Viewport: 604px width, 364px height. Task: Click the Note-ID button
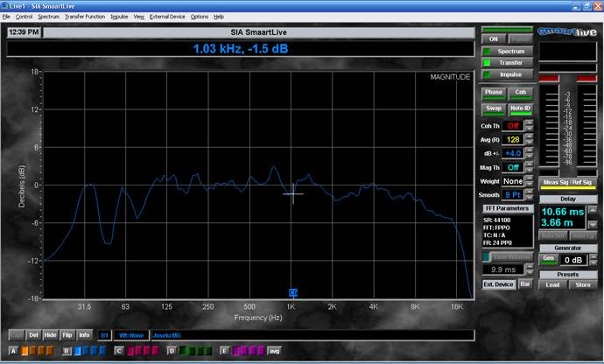click(x=520, y=108)
